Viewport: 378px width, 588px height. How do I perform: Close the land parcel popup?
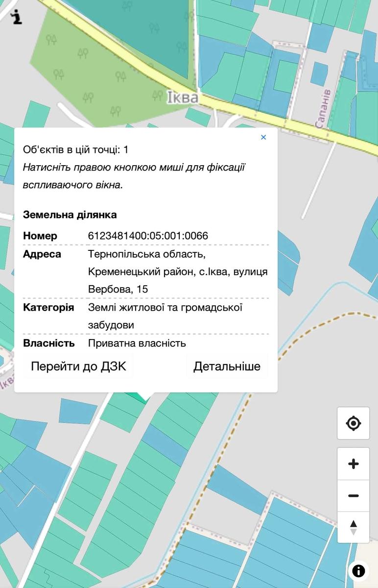click(263, 137)
